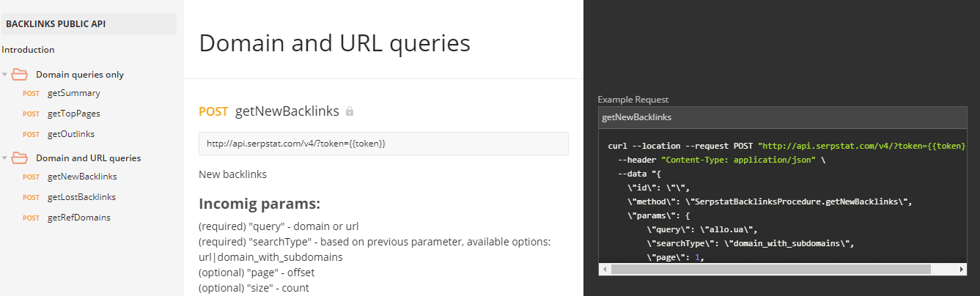Open getRefDomains request in sidebar
The image size is (980, 296).
(x=79, y=218)
